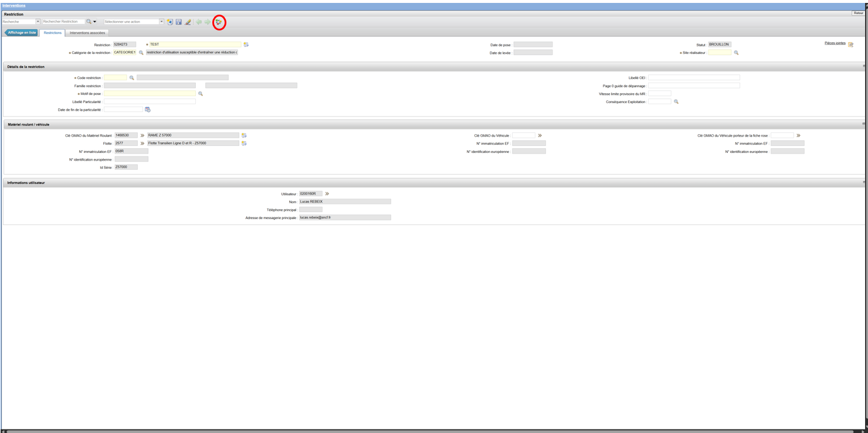This screenshot has width=868, height=433.
Task: Go to the previous record arrow
Action: (199, 22)
